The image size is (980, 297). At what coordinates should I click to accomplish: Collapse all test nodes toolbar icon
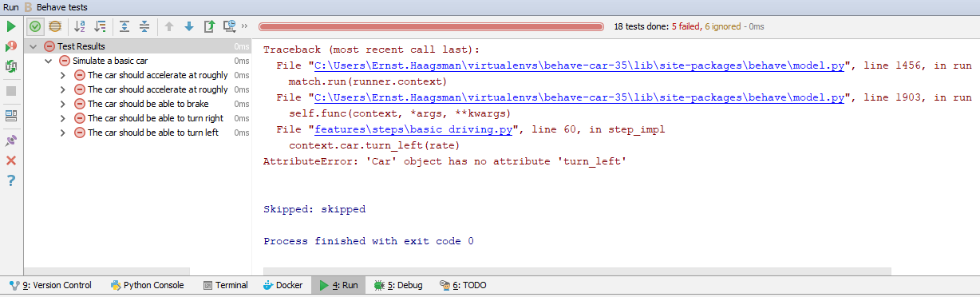(144, 26)
